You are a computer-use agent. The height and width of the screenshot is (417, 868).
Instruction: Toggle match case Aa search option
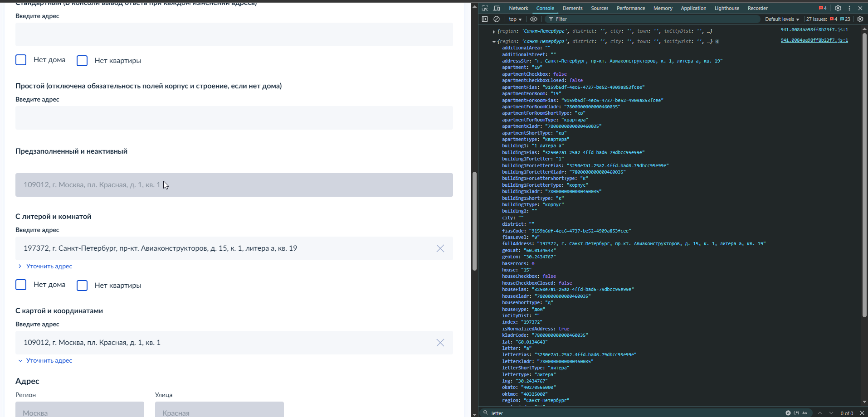point(805,413)
